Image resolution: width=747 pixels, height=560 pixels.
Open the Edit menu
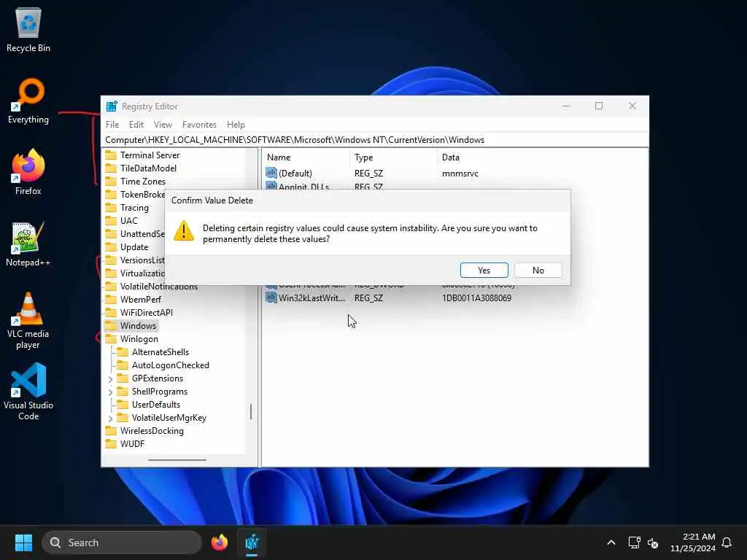coord(136,124)
